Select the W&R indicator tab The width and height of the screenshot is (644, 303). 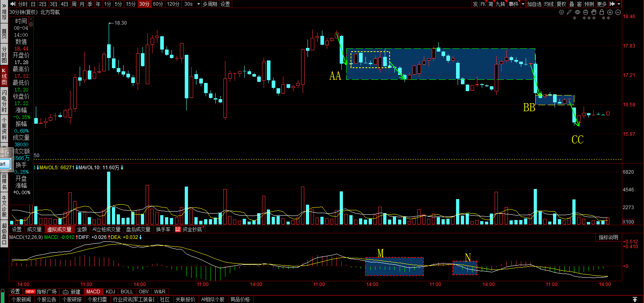tap(160, 291)
